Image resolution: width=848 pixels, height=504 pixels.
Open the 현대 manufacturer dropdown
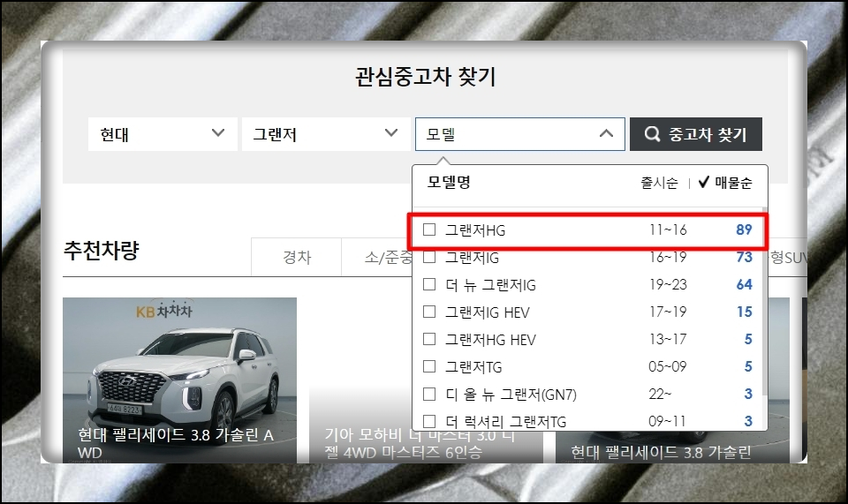163,134
